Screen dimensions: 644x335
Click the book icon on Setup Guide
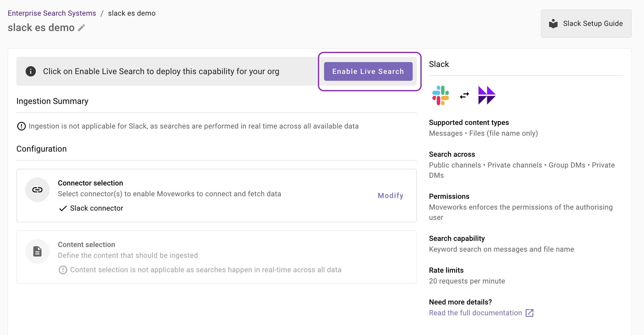click(x=553, y=24)
